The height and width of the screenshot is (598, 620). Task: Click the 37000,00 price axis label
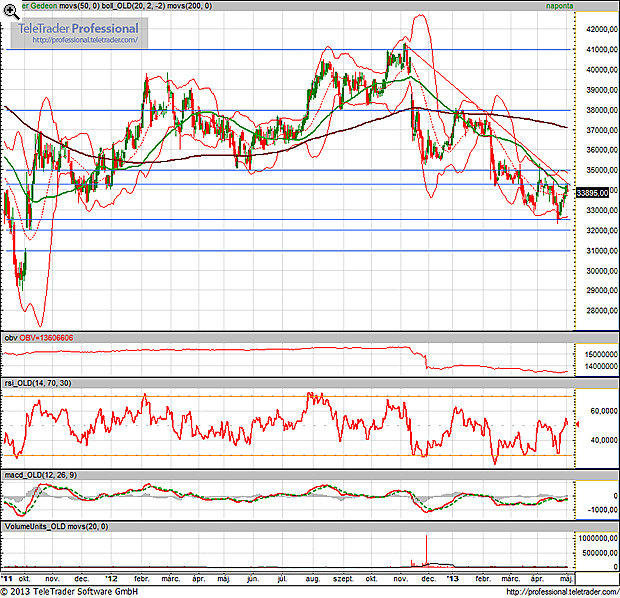602,130
